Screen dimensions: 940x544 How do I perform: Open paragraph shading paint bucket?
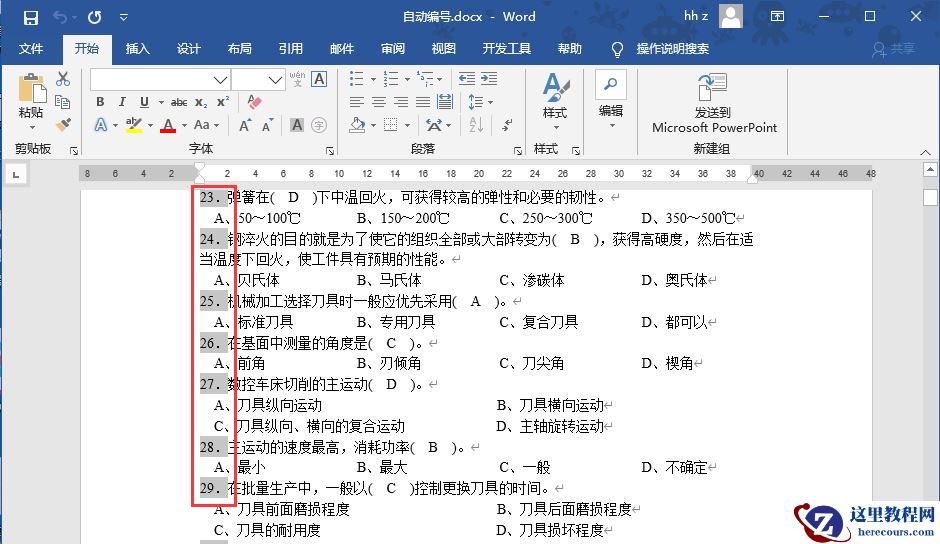tap(357, 125)
